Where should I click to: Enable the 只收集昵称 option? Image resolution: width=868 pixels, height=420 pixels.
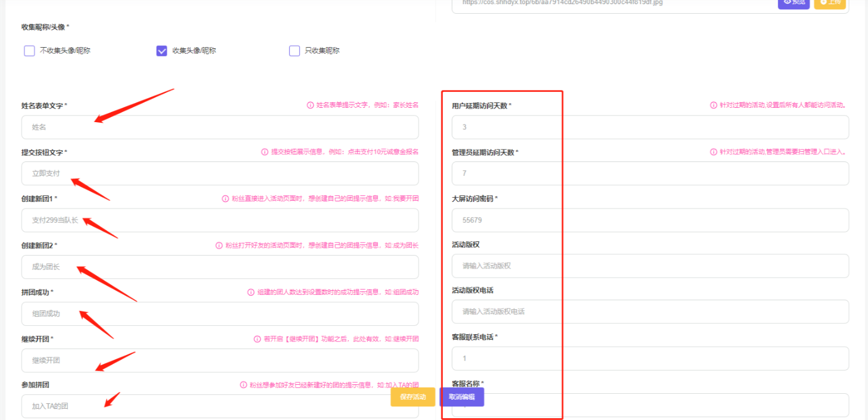click(294, 51)
